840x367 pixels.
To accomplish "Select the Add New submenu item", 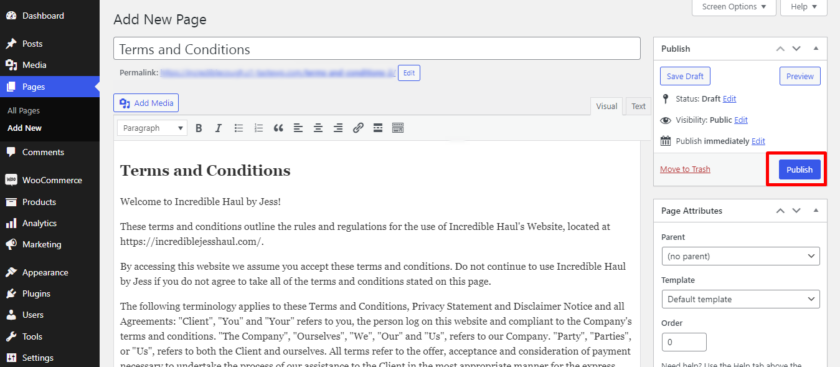I will (25, 128).
